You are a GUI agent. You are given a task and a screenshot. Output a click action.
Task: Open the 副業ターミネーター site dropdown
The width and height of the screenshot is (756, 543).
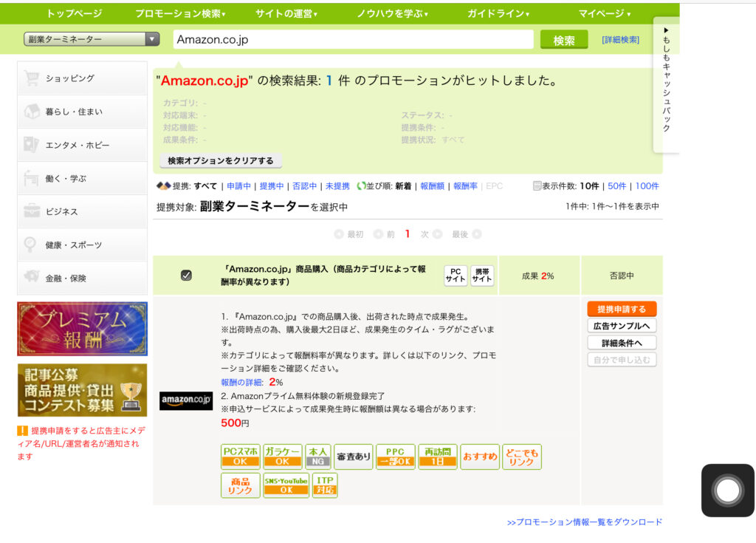tap(92, 39)
